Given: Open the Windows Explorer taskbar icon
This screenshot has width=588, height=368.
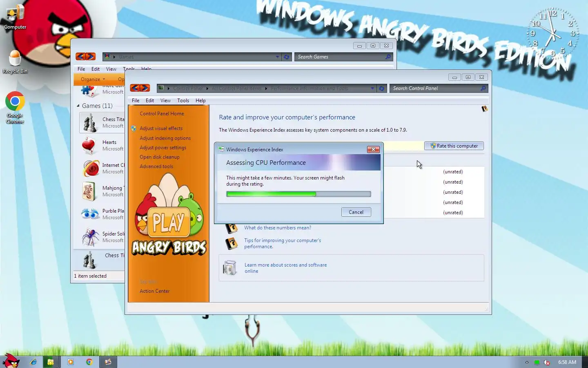Looking at the screenshot, I should pyautogui.click(x=51, y=362).
